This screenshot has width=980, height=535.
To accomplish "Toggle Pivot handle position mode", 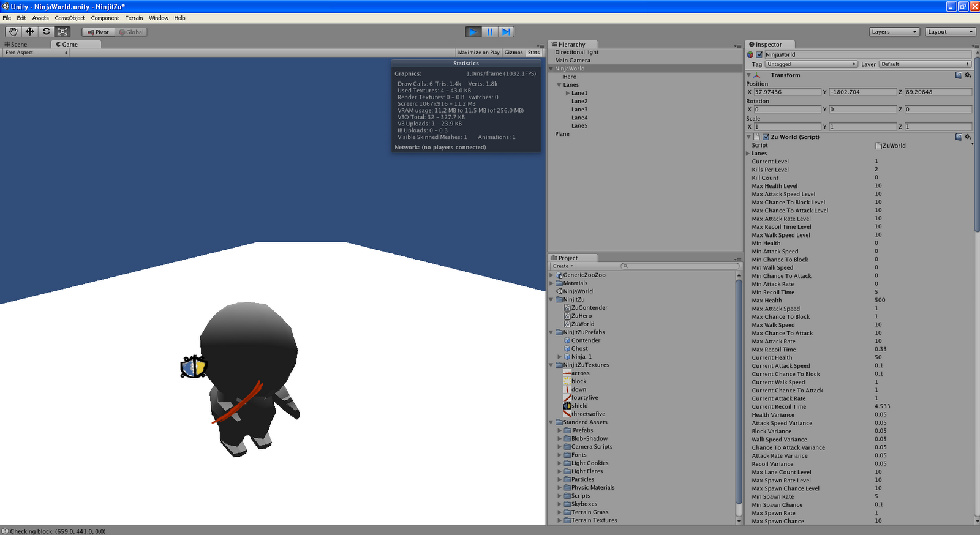I will coord(99,32).
